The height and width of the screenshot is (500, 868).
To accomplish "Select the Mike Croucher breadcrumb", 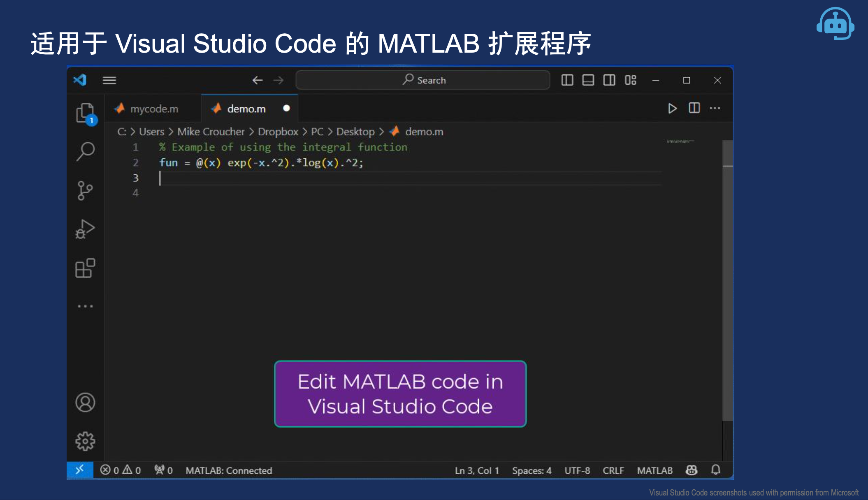I will 211,132.
